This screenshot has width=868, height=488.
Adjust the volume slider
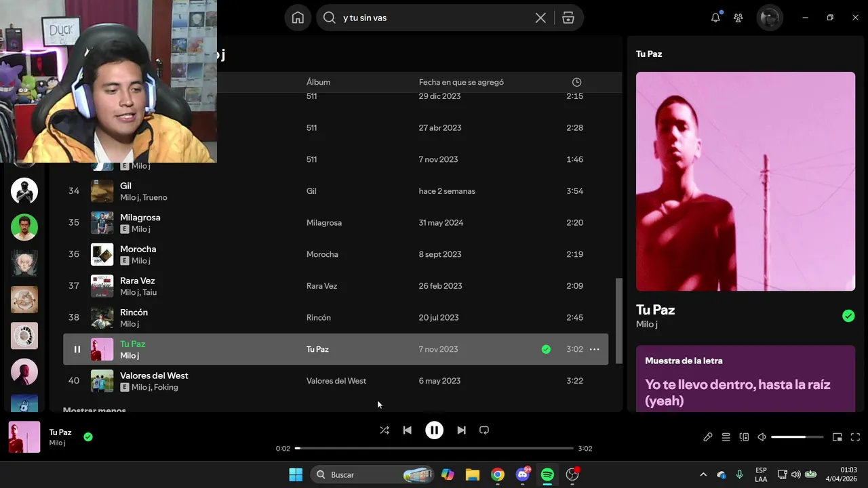[797, 437]
